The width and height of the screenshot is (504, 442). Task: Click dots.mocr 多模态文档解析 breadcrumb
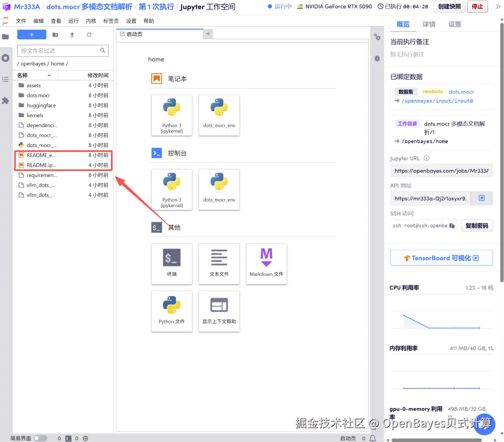click(89, 7)
